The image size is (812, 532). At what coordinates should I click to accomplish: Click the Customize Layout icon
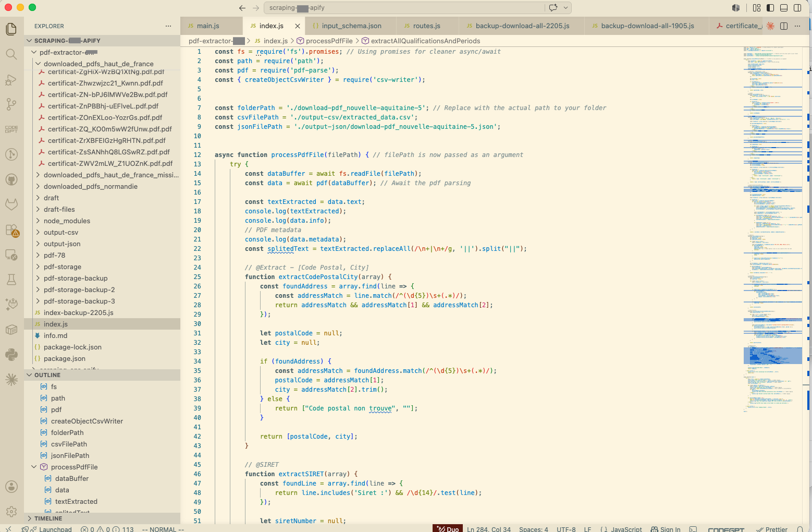757,8
